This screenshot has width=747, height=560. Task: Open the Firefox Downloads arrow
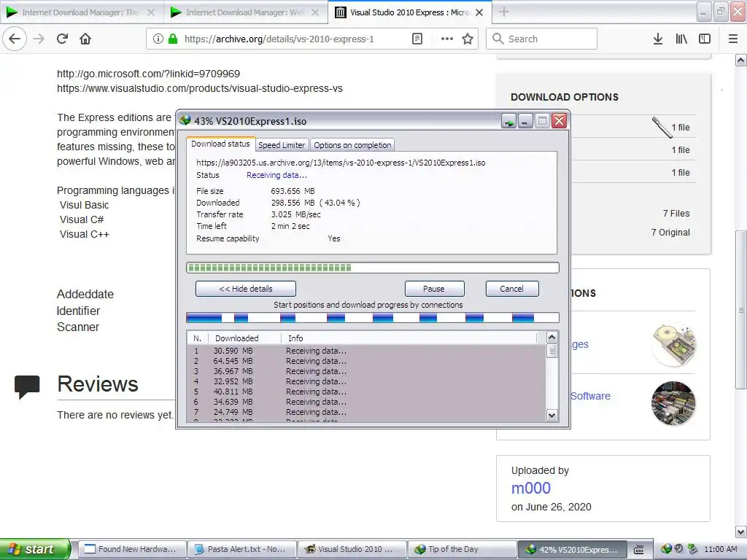coord(658,39)
